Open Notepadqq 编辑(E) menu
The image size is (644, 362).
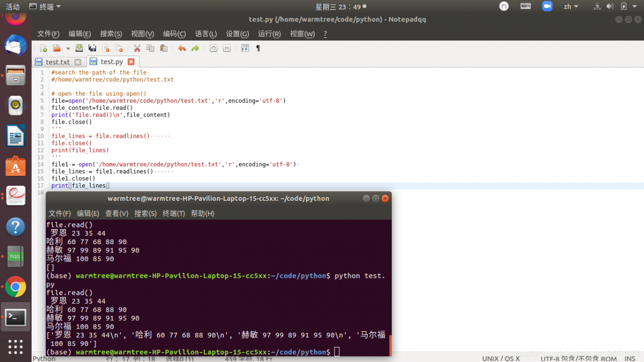click(x=79, y=34)
